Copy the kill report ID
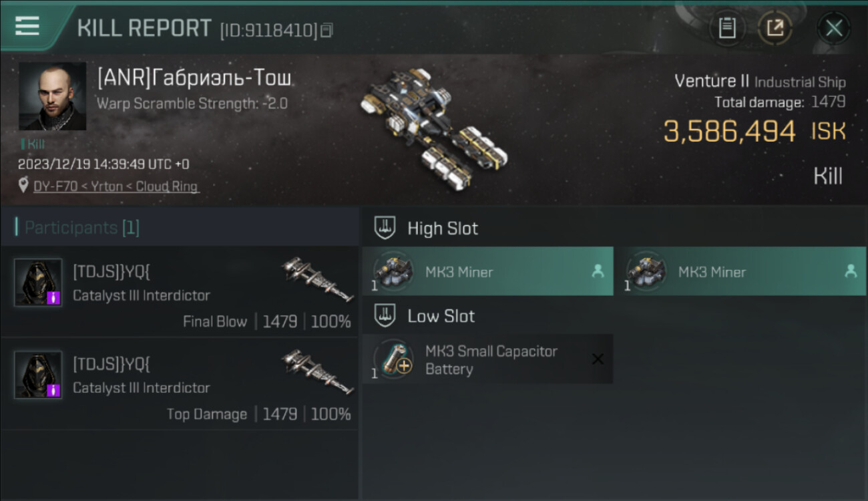 (x=327, y=30)
